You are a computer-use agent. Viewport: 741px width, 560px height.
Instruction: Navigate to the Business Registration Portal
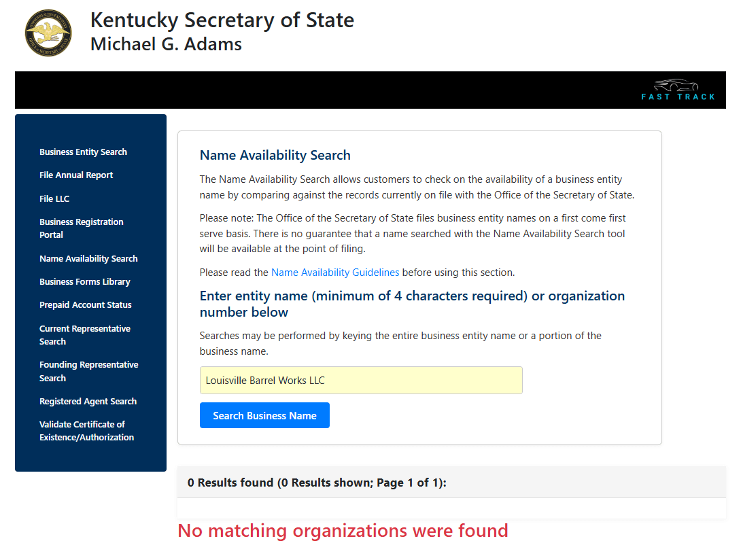point(81,228)
